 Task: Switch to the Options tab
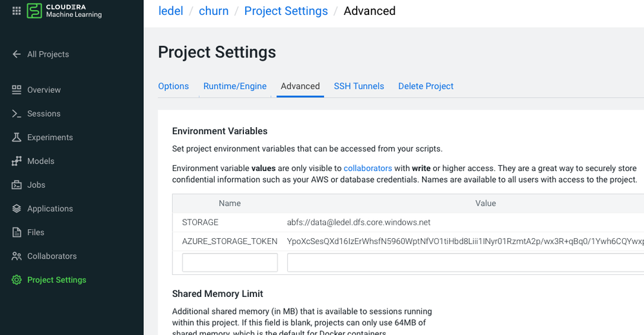(x=174, y=86)
